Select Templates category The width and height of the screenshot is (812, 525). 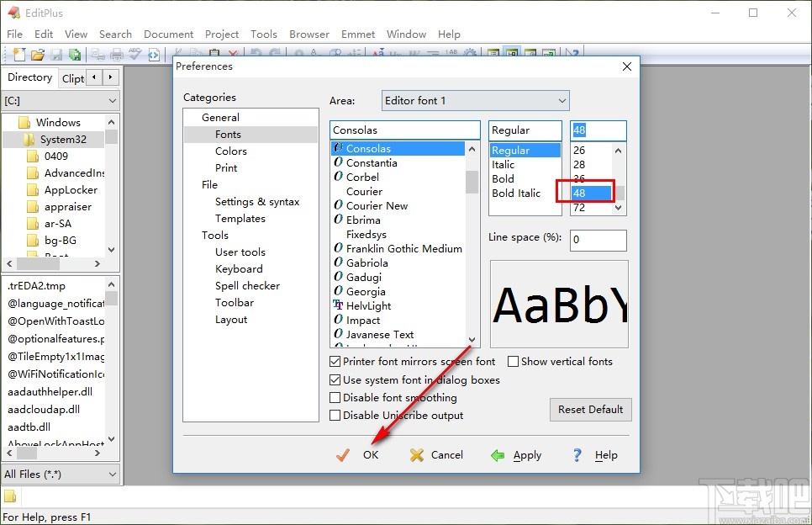pyautogui.click(x=240, y=218)
